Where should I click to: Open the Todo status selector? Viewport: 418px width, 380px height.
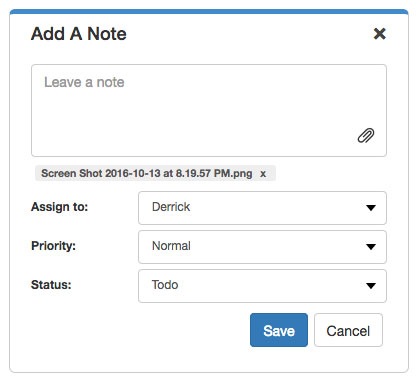click(x=262, y=286)
